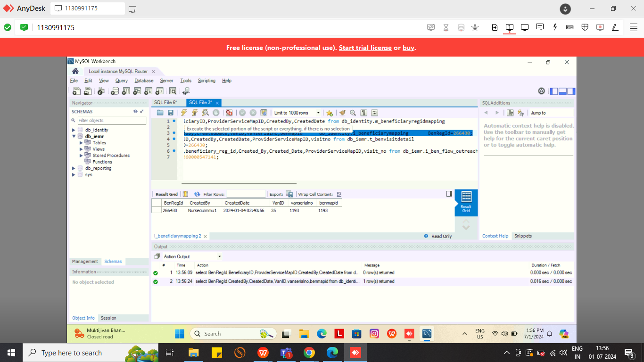Toggle the result side panel visibility
Image resolution: width=644 pixels, height=362 pixels.
click(x=449, y=194)
